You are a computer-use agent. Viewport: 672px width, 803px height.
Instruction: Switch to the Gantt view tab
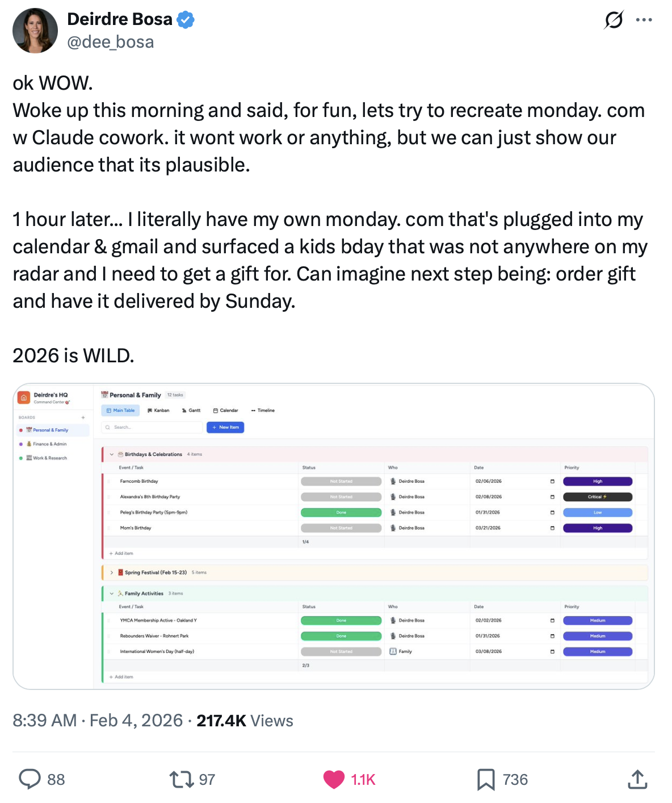click(191, 410)
